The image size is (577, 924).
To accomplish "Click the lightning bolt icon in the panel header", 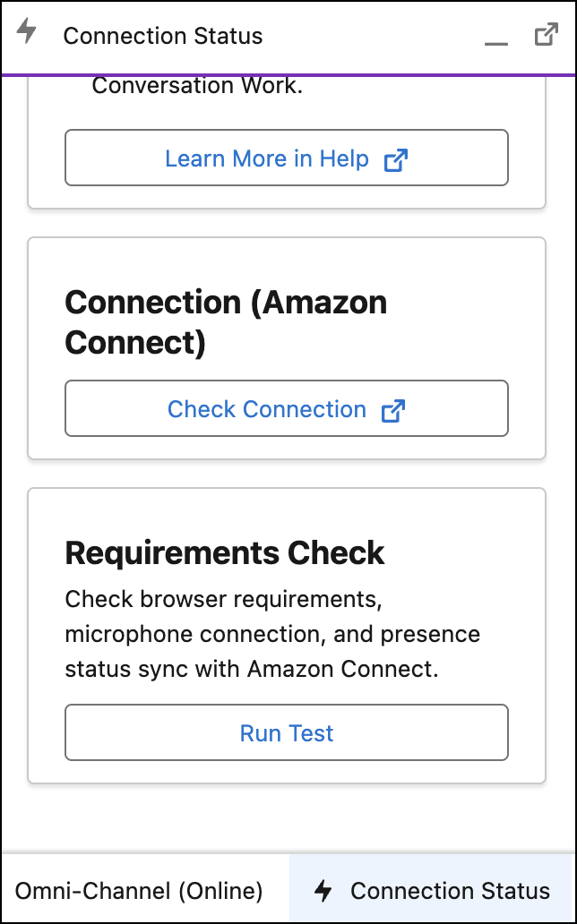I will pyautogui.click(x=27, y=31).
